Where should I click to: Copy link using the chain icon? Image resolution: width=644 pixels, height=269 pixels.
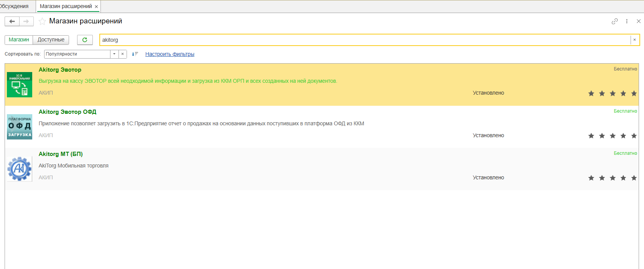point(614,21)
